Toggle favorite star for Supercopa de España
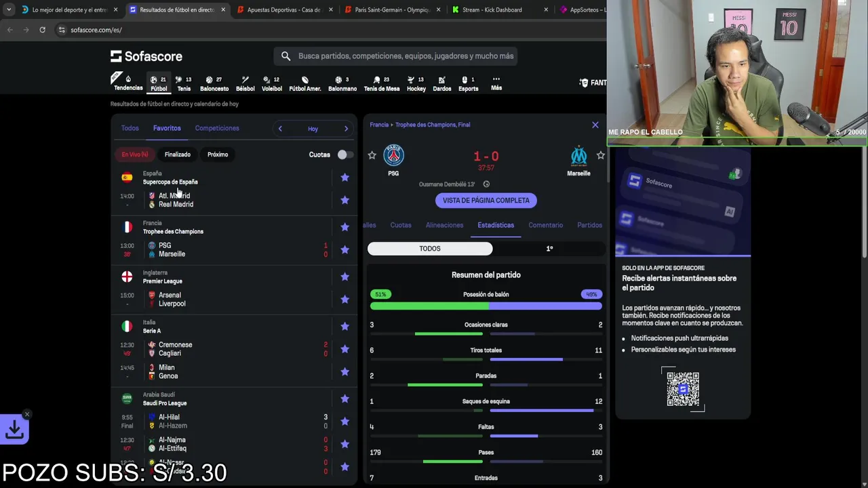The image size is (868, 488). (x=344, y=178)
